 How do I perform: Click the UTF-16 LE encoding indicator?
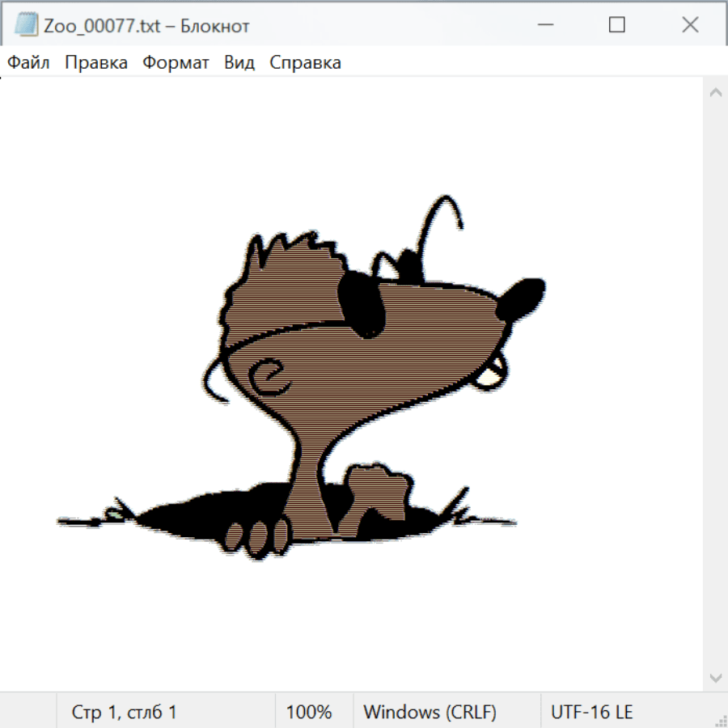tap(591, 713)
